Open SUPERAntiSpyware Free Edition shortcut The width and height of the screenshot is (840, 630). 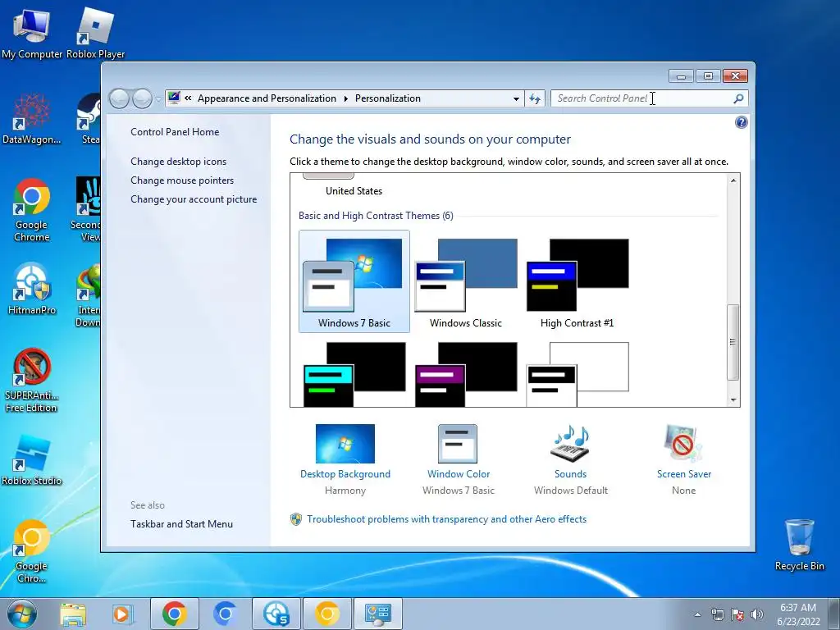tap(32, 381)
